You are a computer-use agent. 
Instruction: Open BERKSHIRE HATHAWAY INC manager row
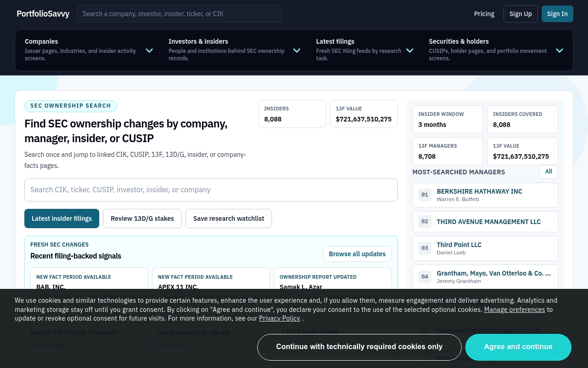[x=485, y=195]
